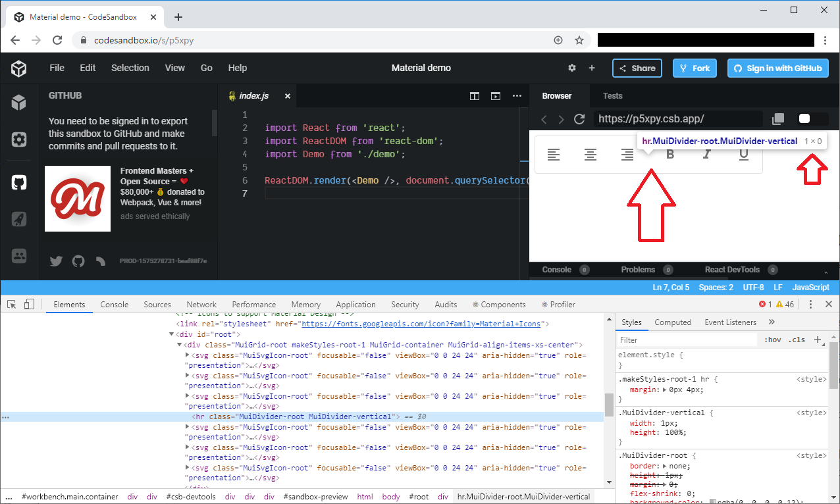
Task: Open preferences gear in header
Action: pyautogui.click(x=572, y=68)
